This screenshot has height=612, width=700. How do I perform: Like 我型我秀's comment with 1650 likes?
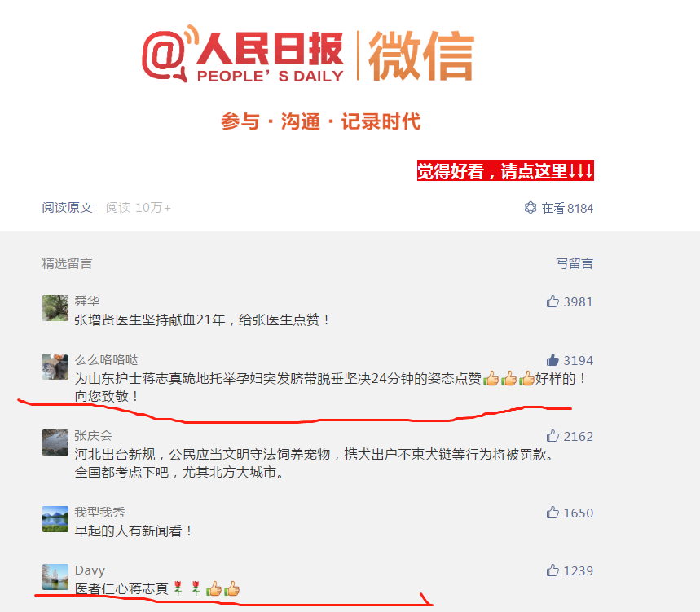[553, 513]
